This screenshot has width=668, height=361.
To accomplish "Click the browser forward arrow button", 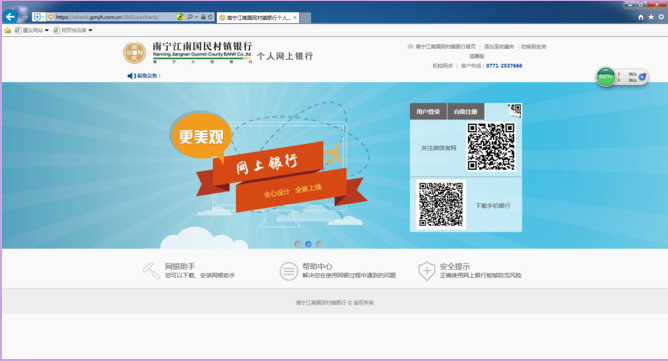I will (x=24, y=17).
